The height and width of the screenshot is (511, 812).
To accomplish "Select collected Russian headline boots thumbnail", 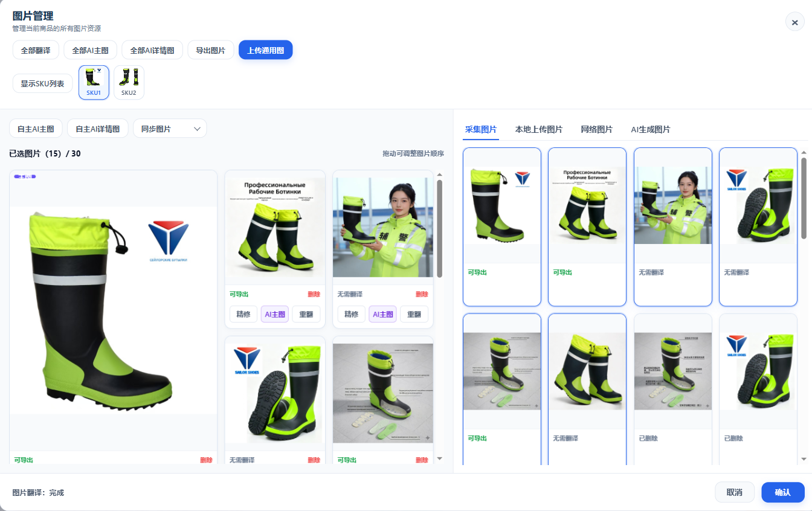I will click(x=587, y=205).
